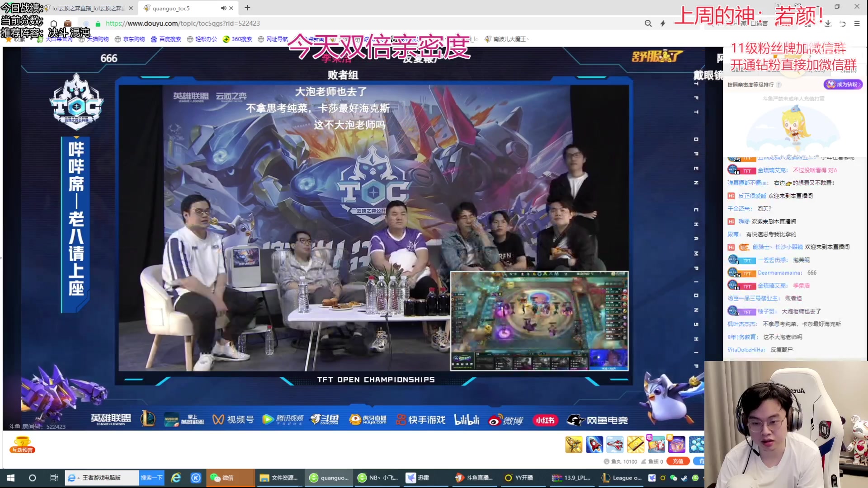Open the purple treasure box gift
Image resolution: width=868 pixels, height=488 pixels.
[x=676, y=445]
